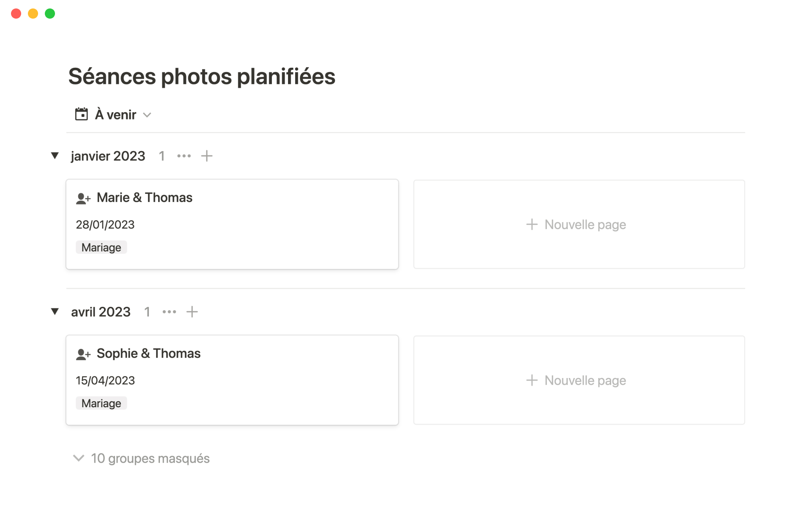
Task: Click the Mariage tag on Sophie & Thomas card
Action: coord(101,403)
